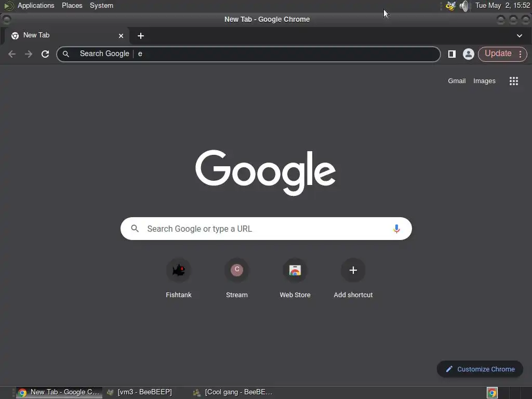
Task: Open the Web Store shortcut
Action: [295, 278]
